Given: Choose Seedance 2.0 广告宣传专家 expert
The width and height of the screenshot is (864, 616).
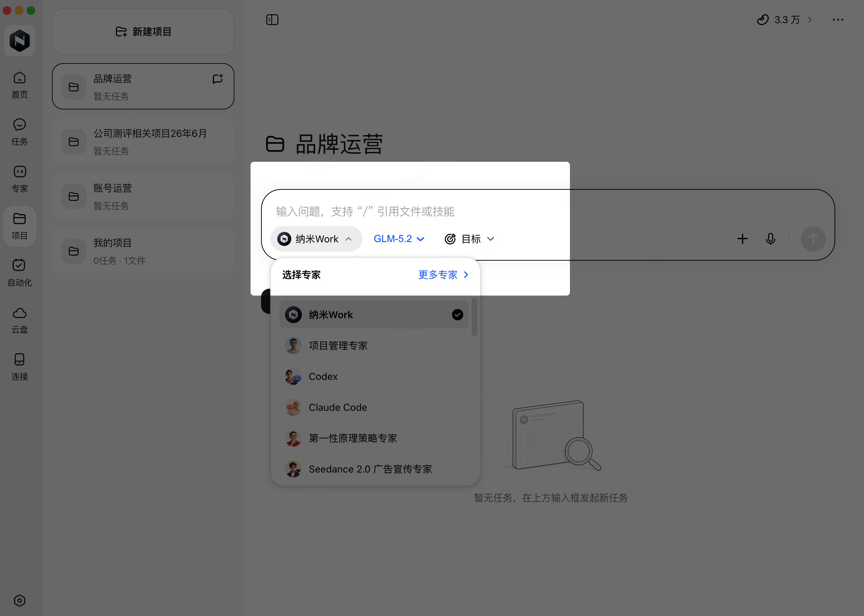Looking at the screenshot, I should 374,469.
